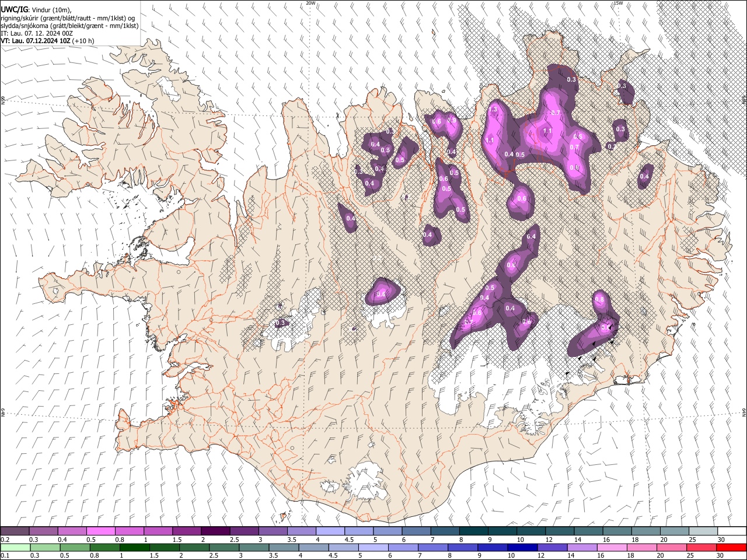Pick the bright pink 0.5–0.8 snow scale swatch
The width and height of the screenshot is (747, 560).
point(101,531)
